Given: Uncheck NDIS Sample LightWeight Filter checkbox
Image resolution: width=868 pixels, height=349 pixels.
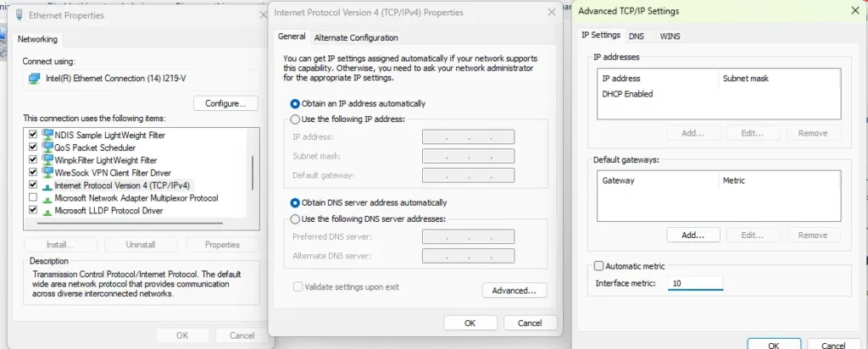Looking at the screenshot, I should click(33, 135).
